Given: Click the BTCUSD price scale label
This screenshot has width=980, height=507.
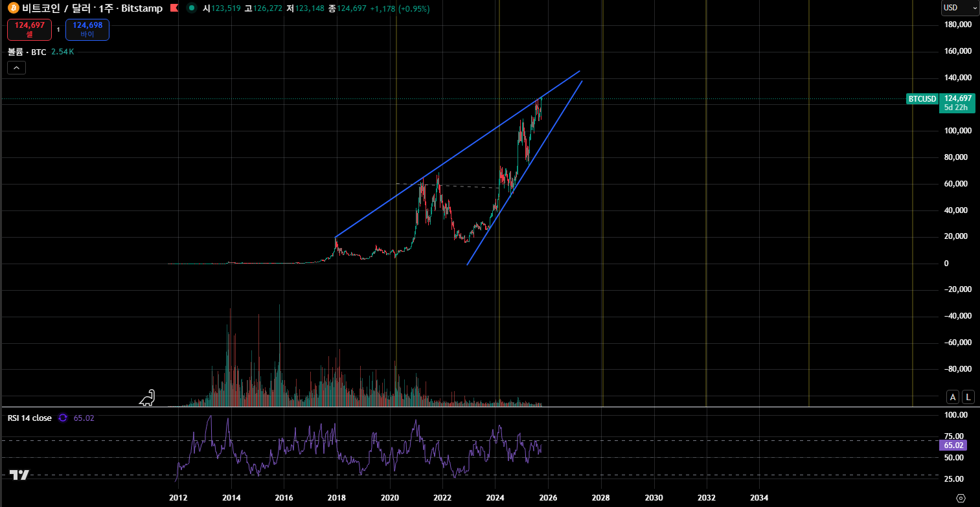Looking at the screenshot, I should click(922, 99).
